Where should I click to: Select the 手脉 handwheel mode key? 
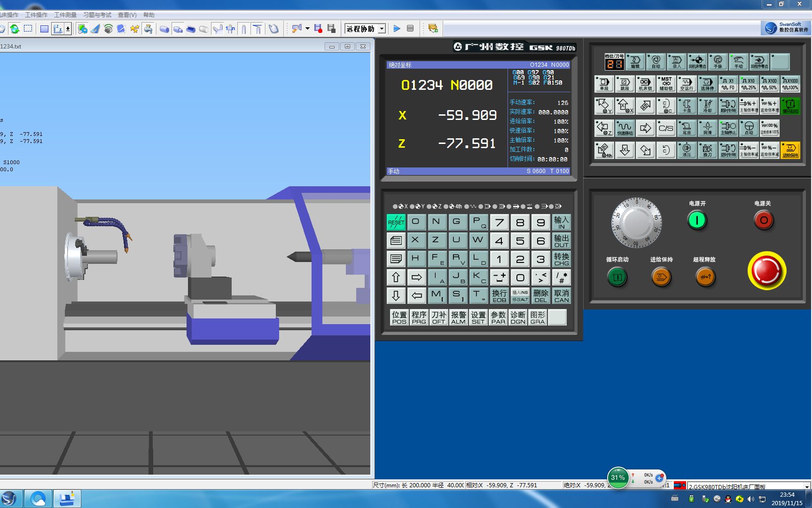click(x=718, y=62)
